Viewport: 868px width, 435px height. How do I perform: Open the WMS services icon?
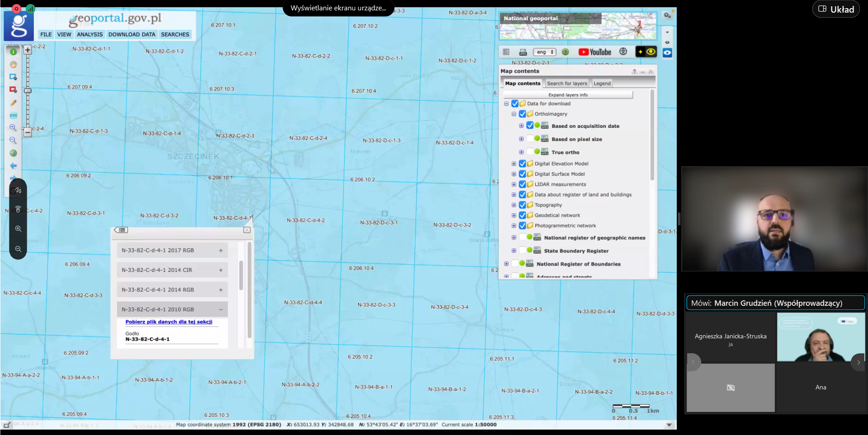coord(523,52)
